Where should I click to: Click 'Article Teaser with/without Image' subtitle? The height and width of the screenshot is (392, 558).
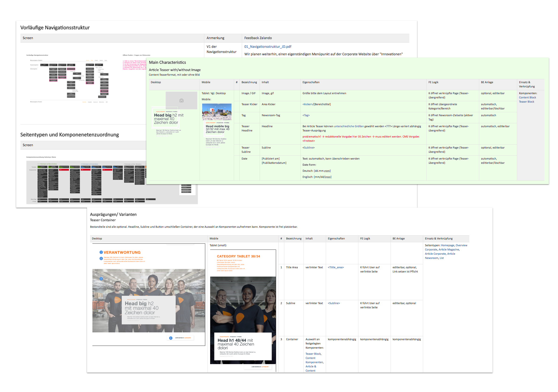point(175,70)
